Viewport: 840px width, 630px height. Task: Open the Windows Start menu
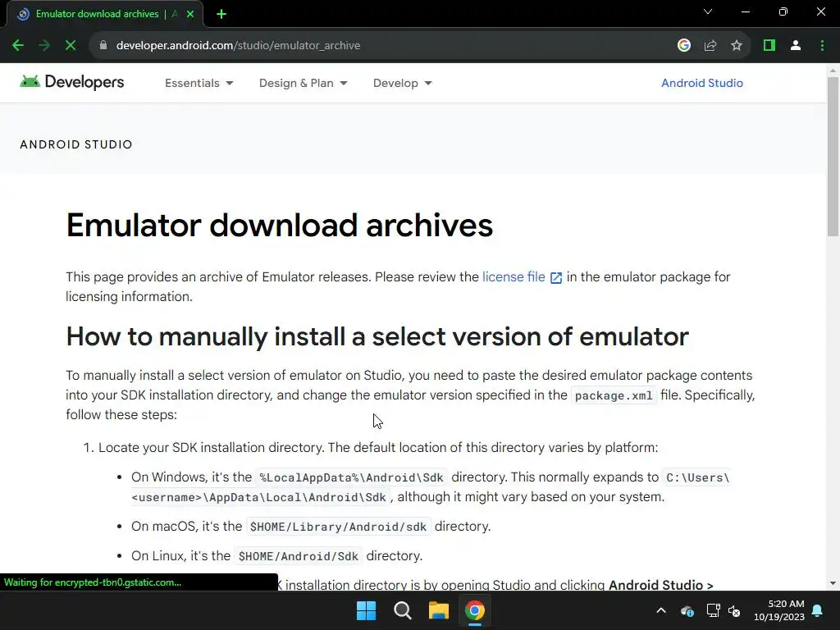[367, 610]
